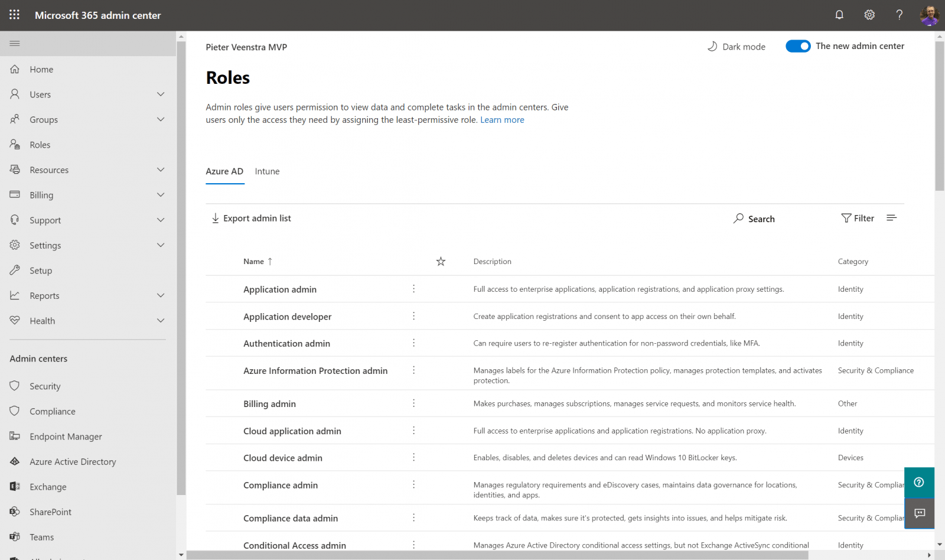Open the notifications bell
Screen dimensions: 945x560
839,15
